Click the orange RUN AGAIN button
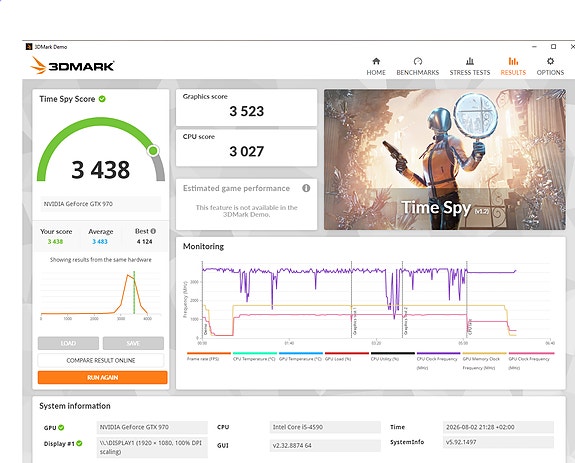The width and height of the screenshot is (575, 463). 102,377
